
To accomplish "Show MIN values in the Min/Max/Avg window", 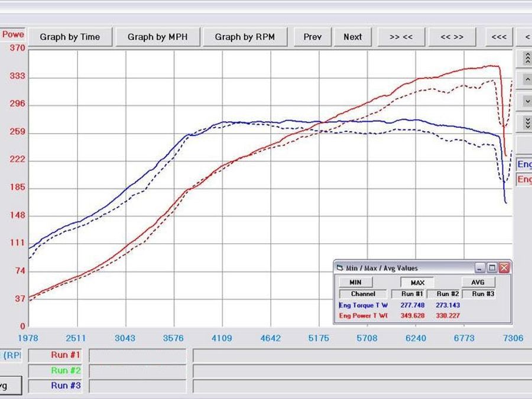I will click(x=356, y=283).
